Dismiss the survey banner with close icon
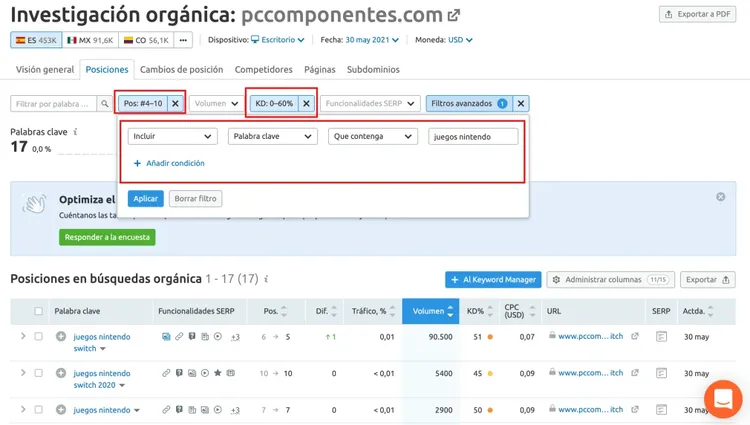 720,197
